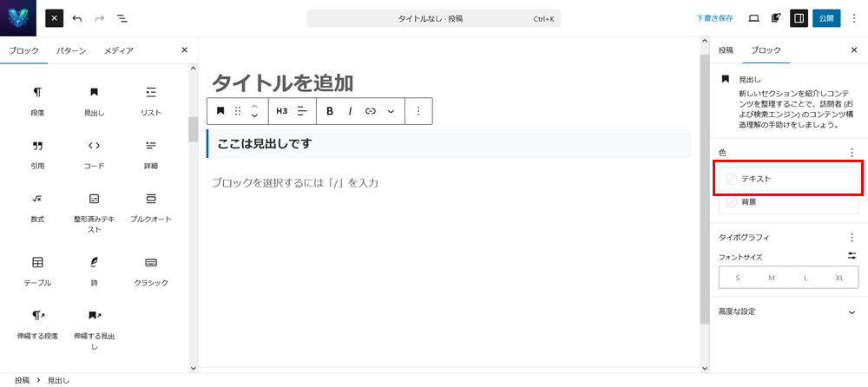Click 下書き保存 to save draft
Viewport: 868px width, 387px height.
(x=714, y=18)
